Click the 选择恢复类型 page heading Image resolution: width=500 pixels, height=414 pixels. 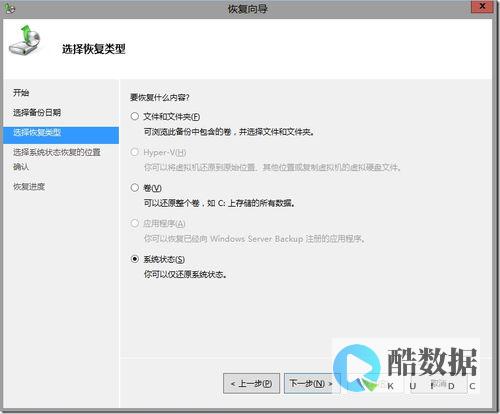94,49
